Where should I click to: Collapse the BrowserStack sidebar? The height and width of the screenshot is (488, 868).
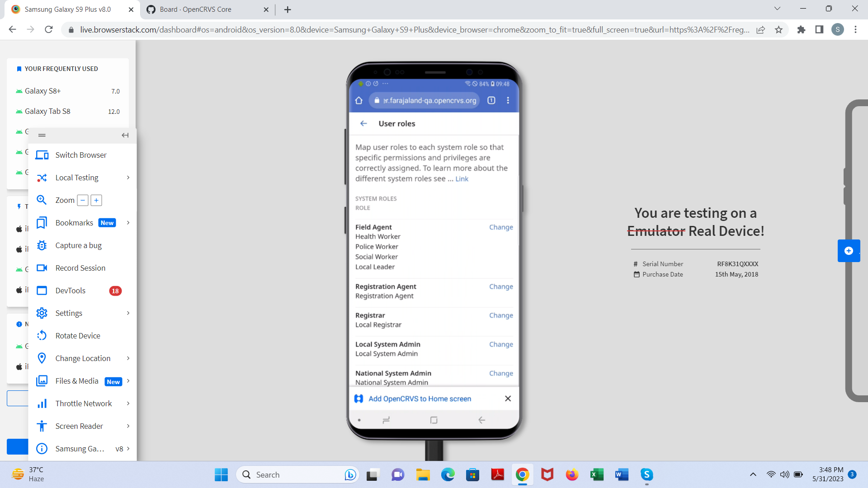click(x=125, y=135)
